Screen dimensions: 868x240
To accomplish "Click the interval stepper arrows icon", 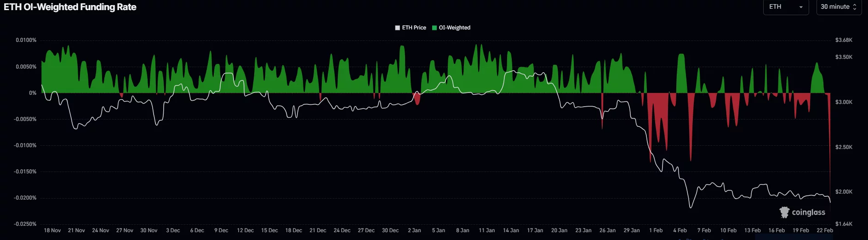I will coord(855,7).
